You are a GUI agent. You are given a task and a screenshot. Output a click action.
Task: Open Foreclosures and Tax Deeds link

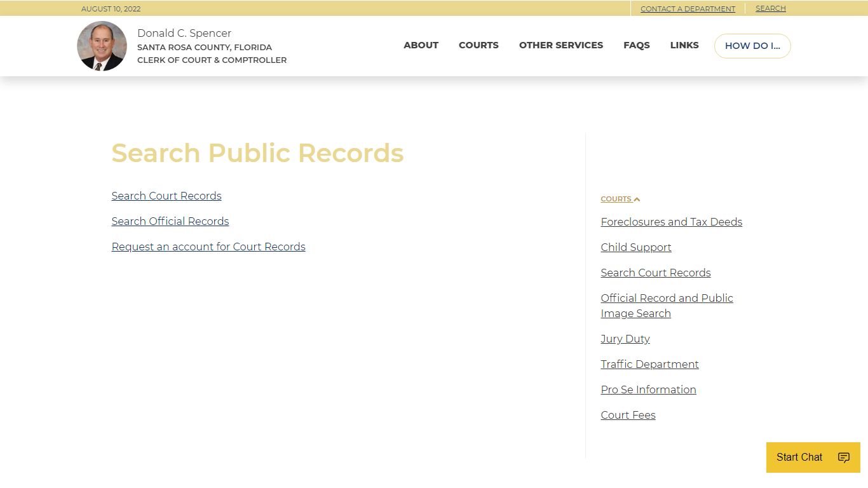pos(672,222)
